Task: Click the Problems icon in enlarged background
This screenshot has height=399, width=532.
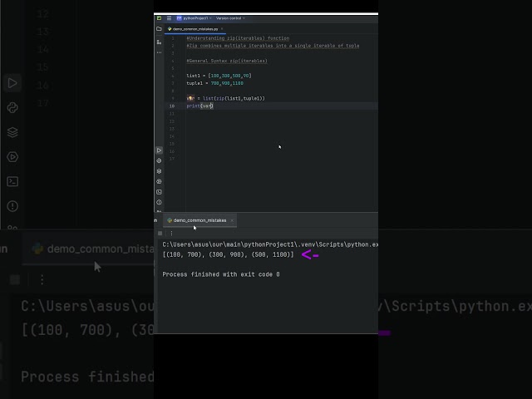Action: (12, 206)
